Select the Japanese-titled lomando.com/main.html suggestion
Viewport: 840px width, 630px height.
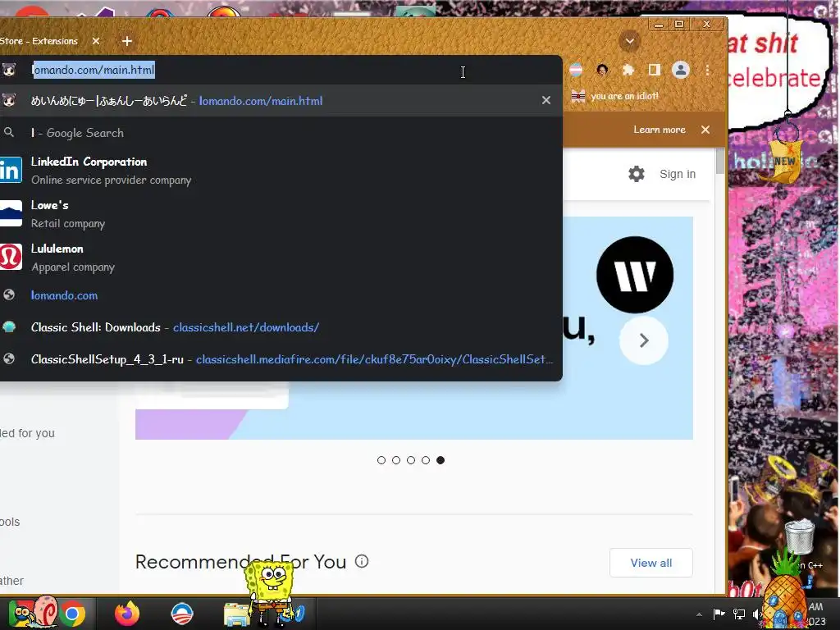pos(281,100)
